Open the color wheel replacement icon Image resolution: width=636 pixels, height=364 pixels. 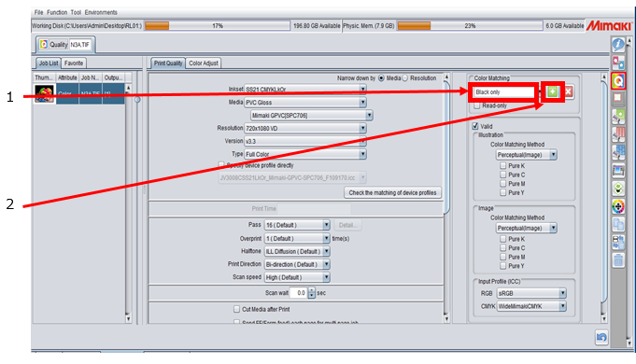click(x=617, y=206)
